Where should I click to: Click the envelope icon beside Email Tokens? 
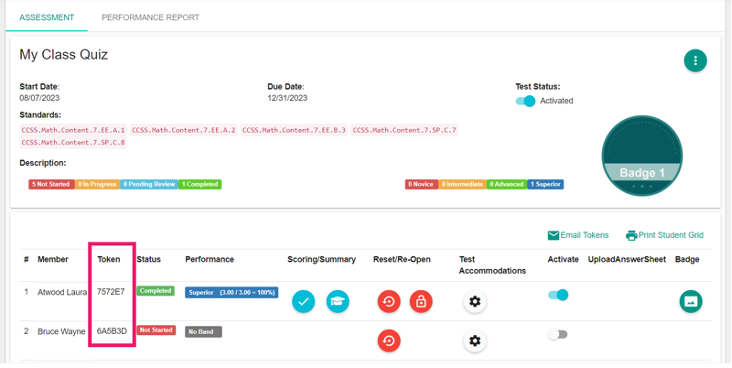click(x=553, y=235)
